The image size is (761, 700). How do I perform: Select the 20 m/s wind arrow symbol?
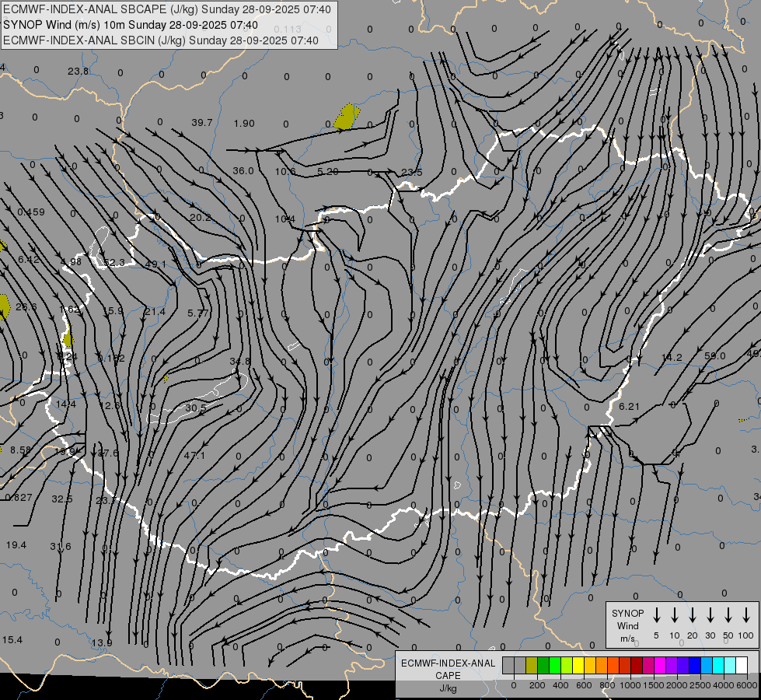(693, 615)
